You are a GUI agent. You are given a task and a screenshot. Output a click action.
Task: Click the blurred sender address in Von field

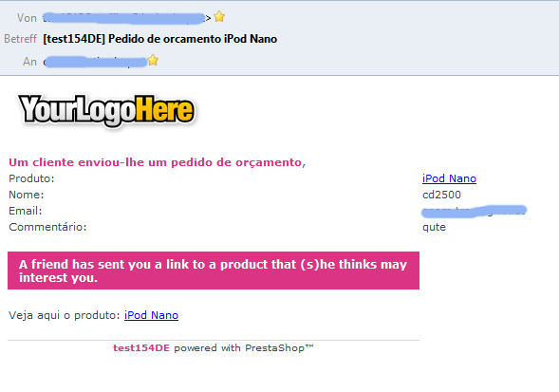[124, 18]
